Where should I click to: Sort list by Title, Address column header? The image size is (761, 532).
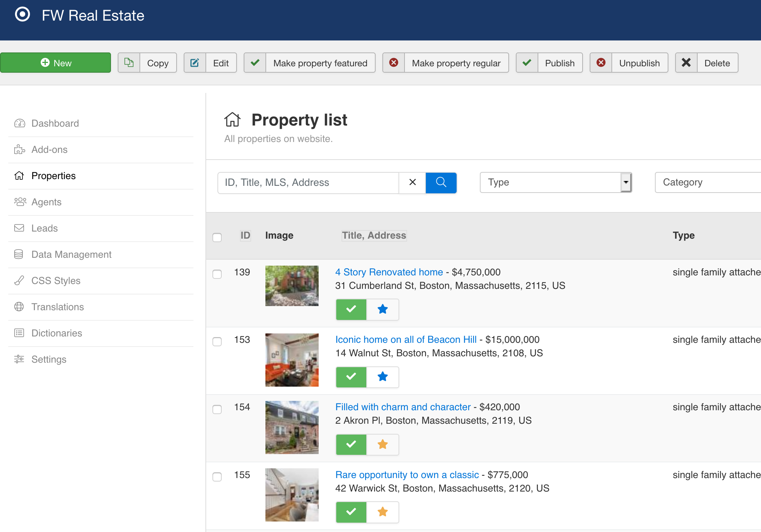(374, 235)
